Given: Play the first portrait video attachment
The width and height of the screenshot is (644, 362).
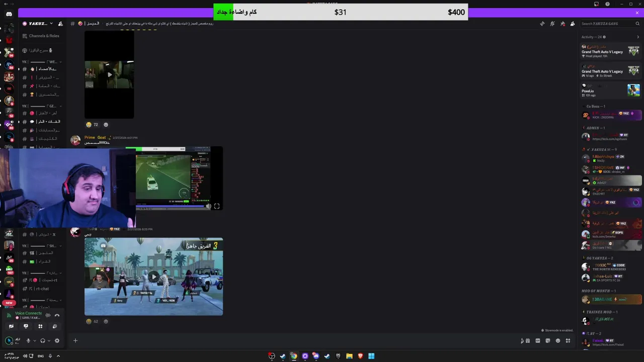Looking at the screenshot, I should pos(109,75).
